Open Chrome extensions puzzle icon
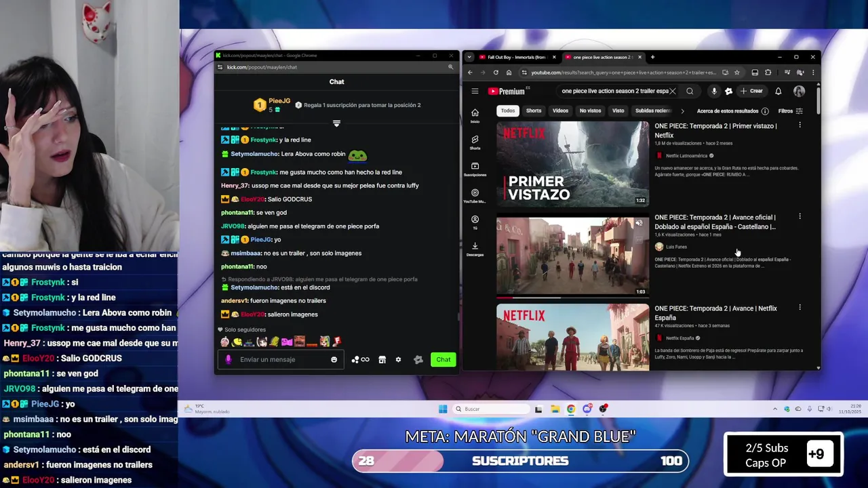This screenshot has width=868, height=488. click(768, 73)
